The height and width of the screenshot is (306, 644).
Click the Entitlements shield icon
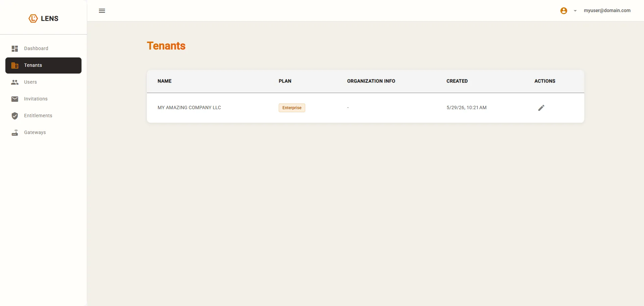(x=15, y=116)
